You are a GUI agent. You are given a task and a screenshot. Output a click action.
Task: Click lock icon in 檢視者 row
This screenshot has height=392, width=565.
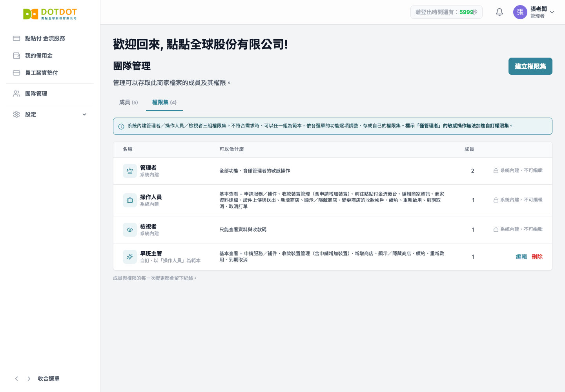[496, 229]
